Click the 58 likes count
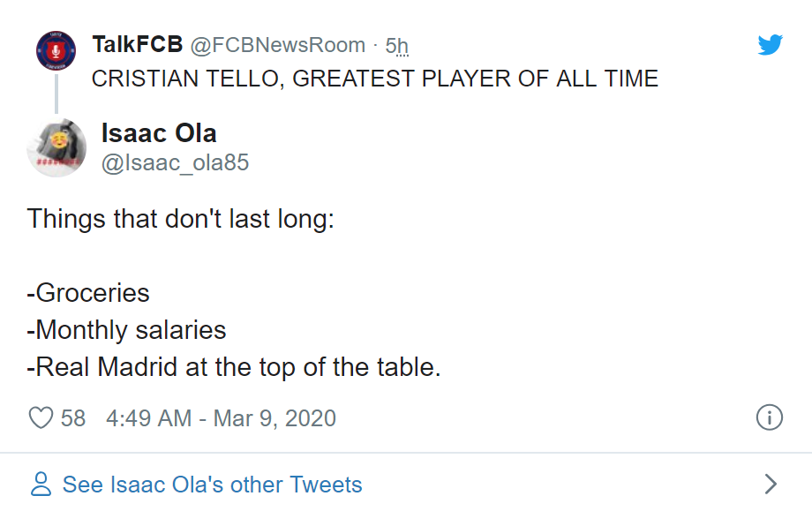Image resolution: width=812 pixels, height=511 pixels. pyautogui.click(x=73, y=417)
